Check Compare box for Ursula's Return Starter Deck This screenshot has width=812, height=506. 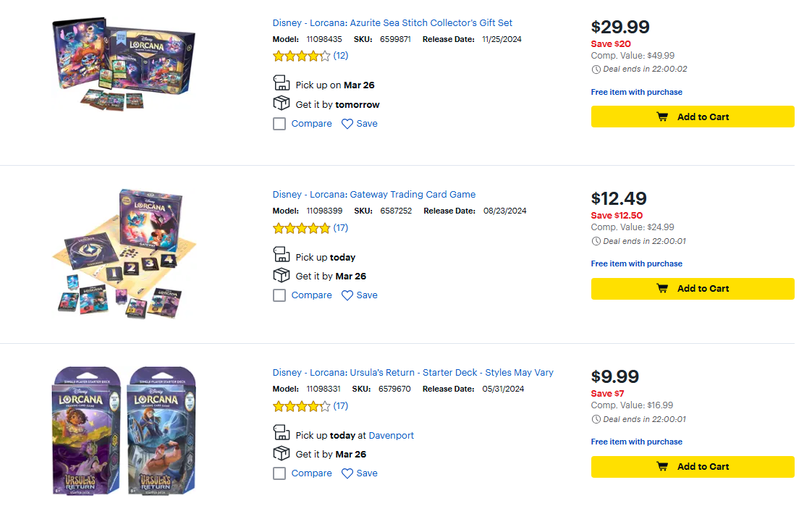(279, 473)
